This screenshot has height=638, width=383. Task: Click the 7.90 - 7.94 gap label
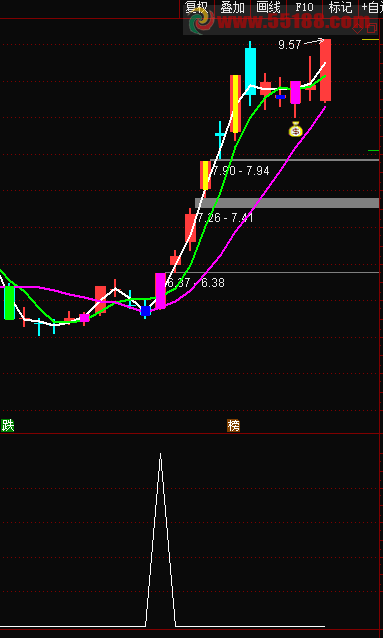coord(241,171)
